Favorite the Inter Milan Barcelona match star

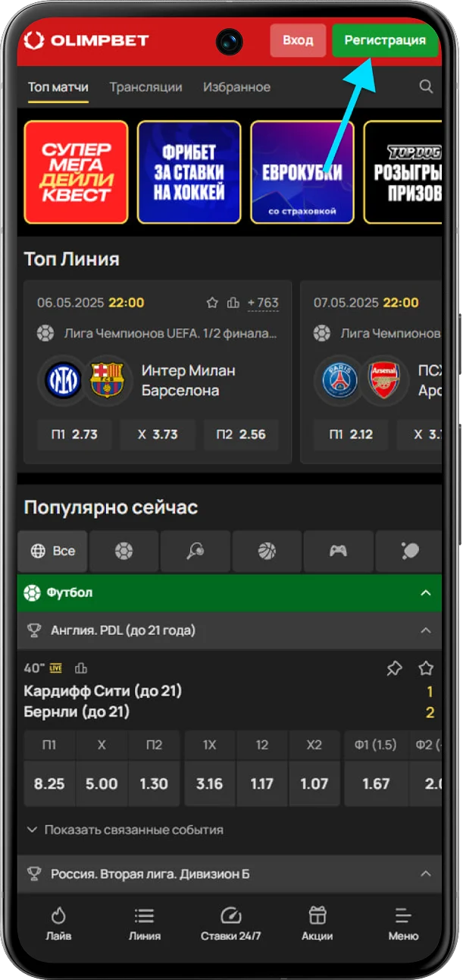point(212,303)
